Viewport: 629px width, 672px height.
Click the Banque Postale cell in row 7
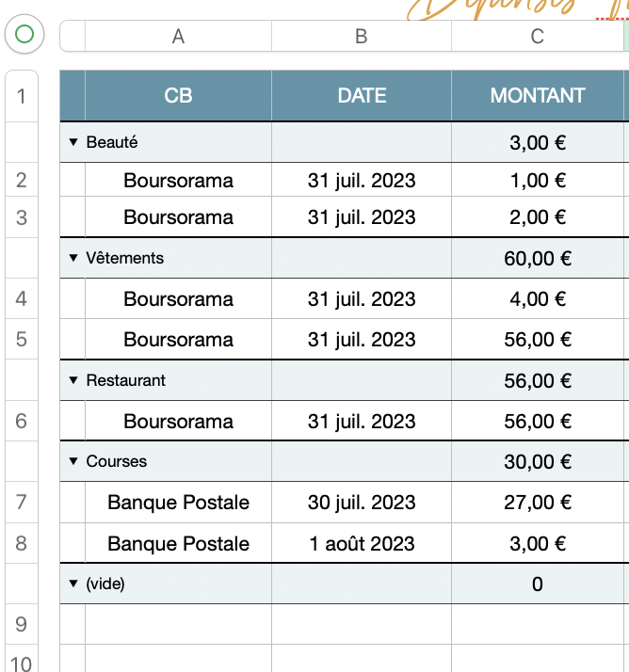point(178,503)
